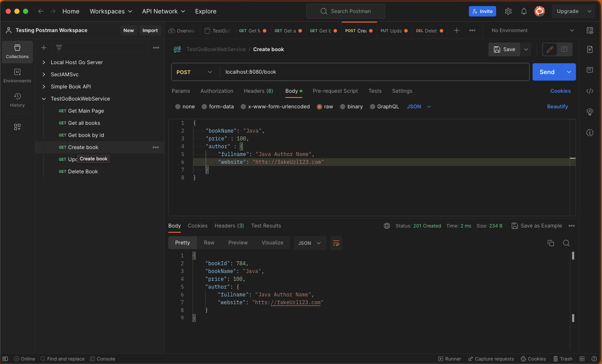Switch to edit mode with pencil icon
Screen dimensions: 602x364
(550, 49)
